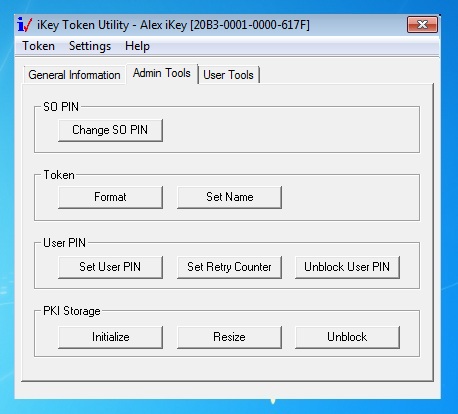Switch to the User Tools tab
458x414 pixels.
[229, 75]
